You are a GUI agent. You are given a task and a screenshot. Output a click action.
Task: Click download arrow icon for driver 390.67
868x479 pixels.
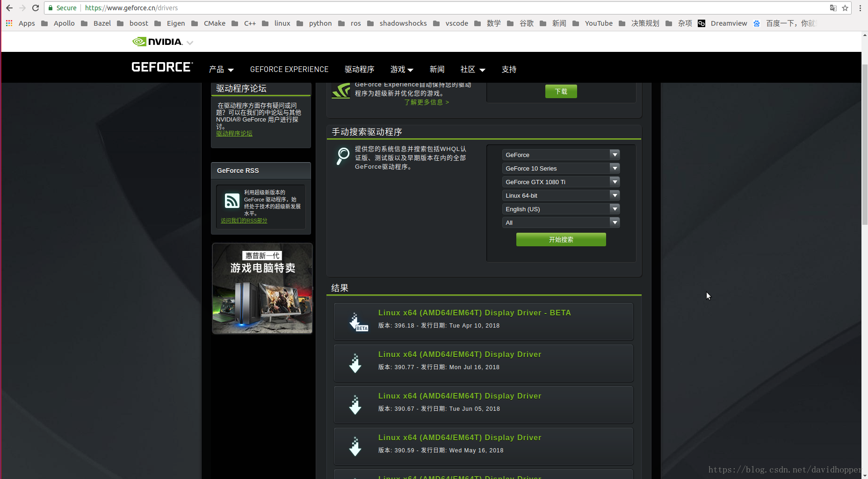coord(355,405)
